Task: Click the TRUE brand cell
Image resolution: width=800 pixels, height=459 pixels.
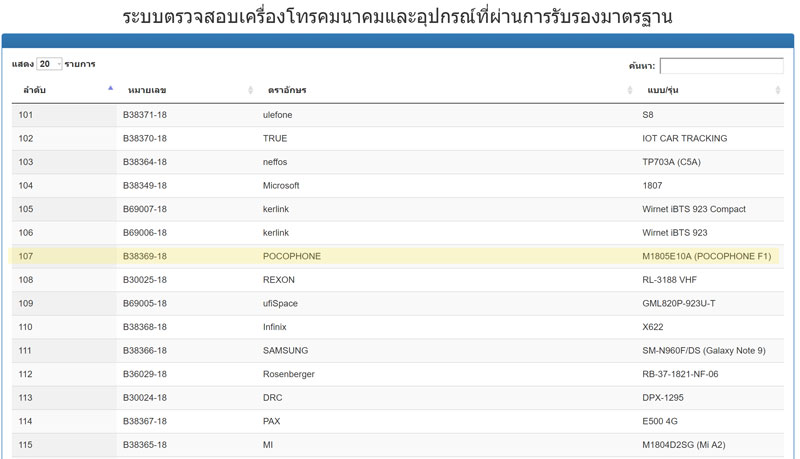Action: 275,138
